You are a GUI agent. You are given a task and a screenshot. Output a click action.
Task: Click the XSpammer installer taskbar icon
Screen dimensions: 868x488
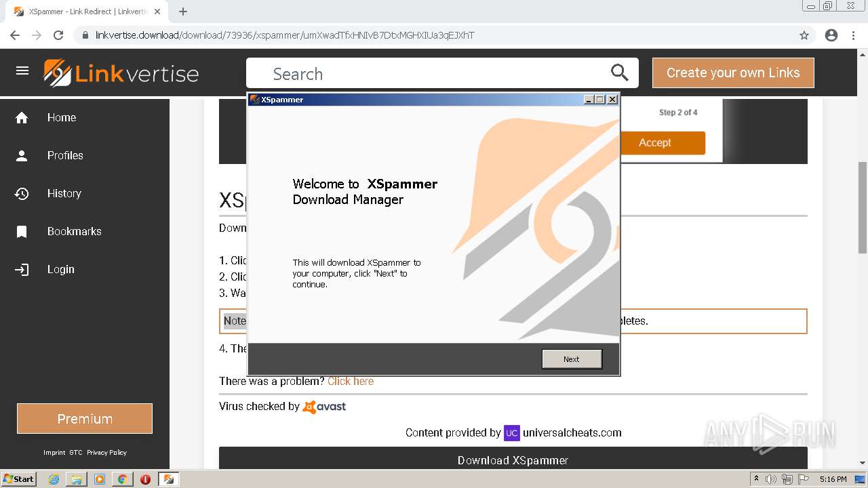point(169,479)
